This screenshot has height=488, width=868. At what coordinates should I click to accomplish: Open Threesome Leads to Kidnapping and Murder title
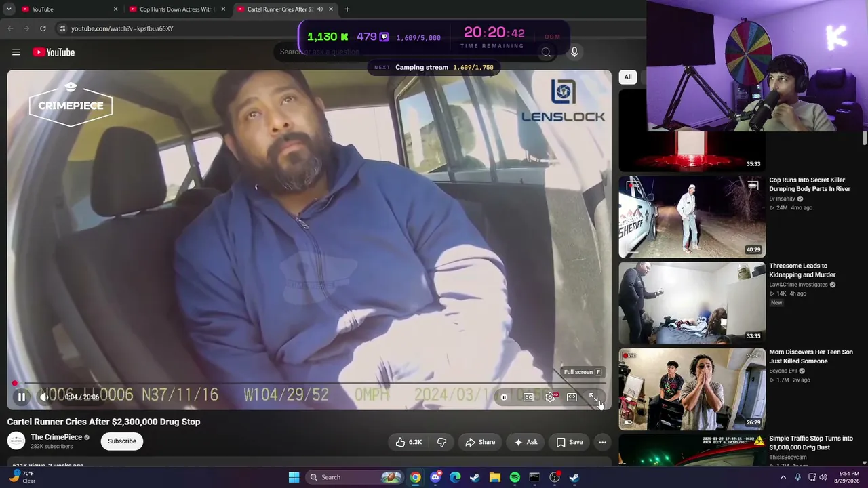point(802,270)
